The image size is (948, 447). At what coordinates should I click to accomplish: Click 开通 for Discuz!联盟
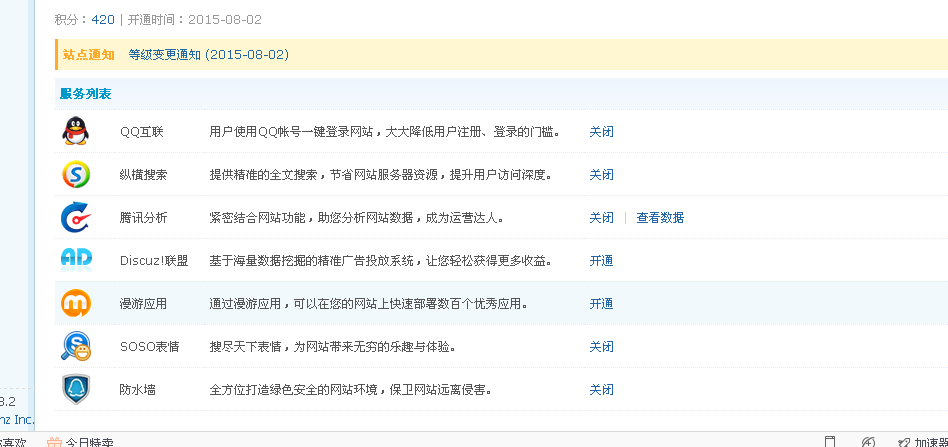[602, 261]
